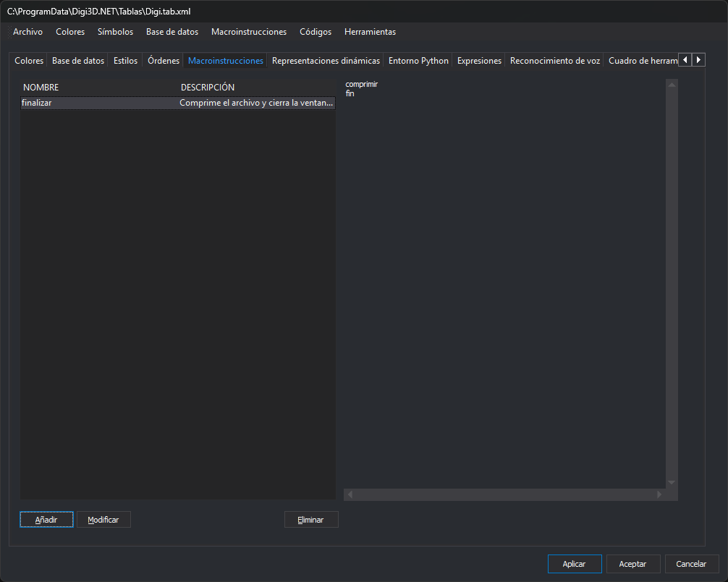
Task: Open the Herramientas menu
Action: [x=370, y=32]
